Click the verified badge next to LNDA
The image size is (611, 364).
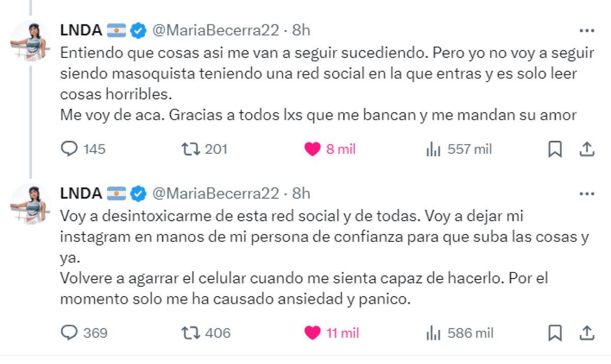point(136,31)
